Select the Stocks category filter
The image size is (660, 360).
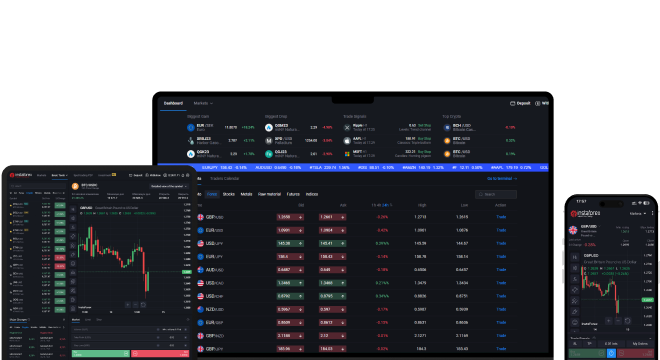[229, 194]
